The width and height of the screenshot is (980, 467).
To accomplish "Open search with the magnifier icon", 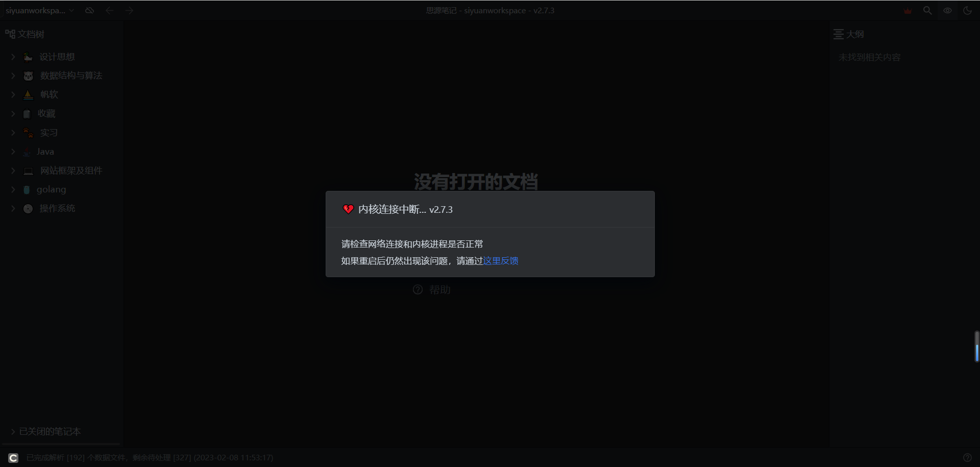I will pos(927,10).
